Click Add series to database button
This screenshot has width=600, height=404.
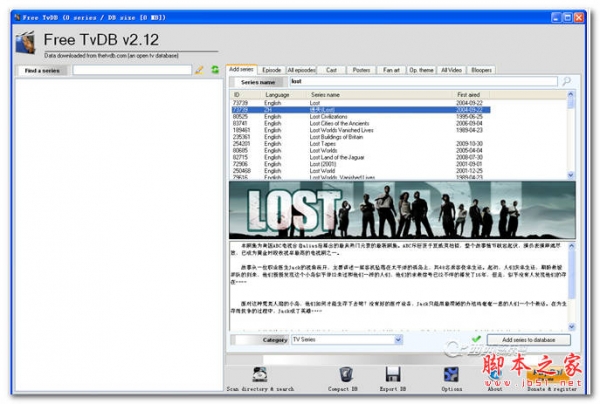pyautogui.click(x=528, y=340)
